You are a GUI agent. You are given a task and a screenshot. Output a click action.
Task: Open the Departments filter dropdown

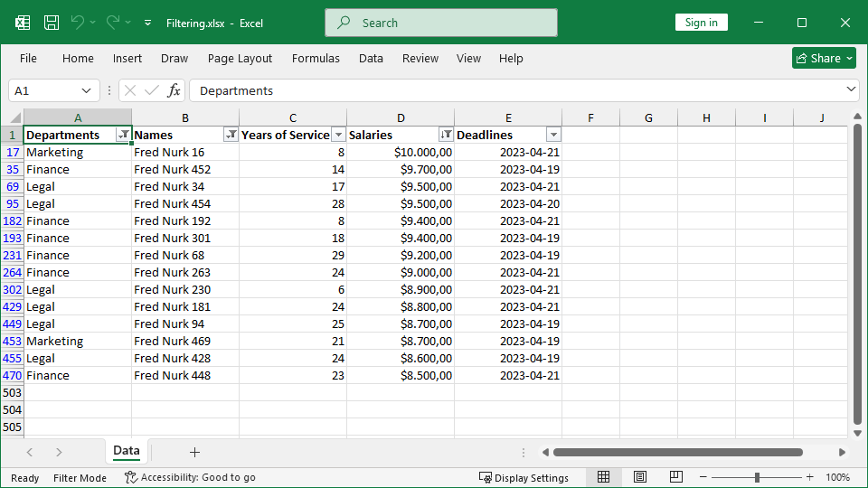[x=124, y=135]
